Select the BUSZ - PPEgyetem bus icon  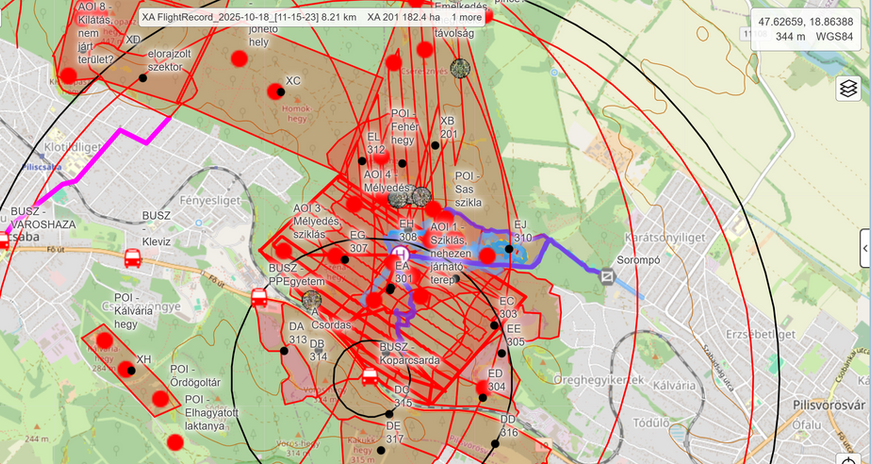pos(259,297)
